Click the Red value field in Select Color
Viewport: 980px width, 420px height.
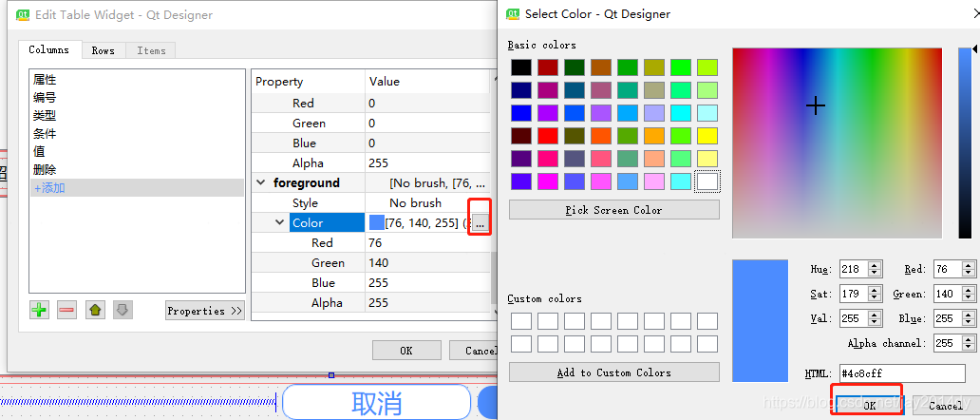point(948,269)
